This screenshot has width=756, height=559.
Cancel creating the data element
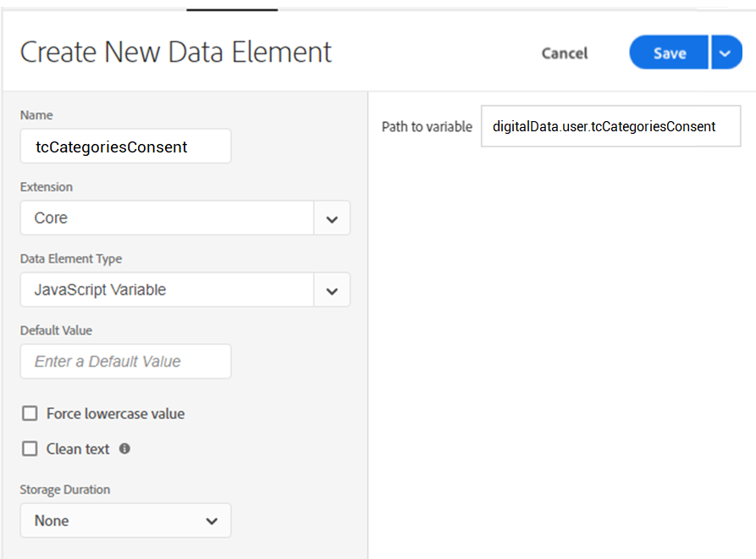pyautogui.click(x=565, y=53)
